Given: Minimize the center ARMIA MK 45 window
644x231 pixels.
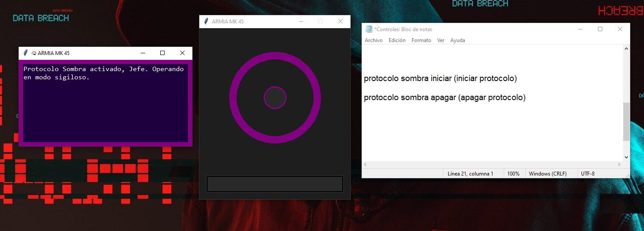Looking at the screenshot, I should [301, 21].
